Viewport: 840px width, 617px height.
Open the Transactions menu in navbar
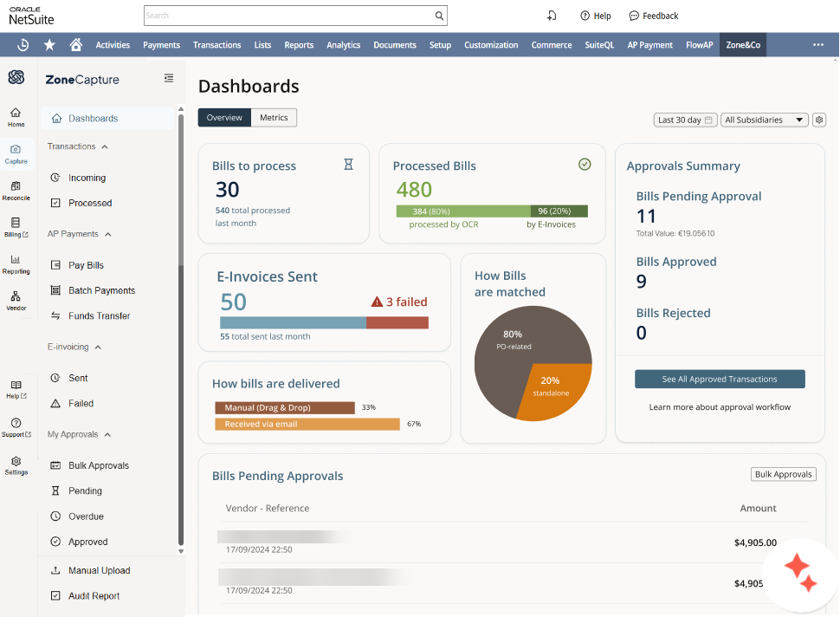pyautogui.click(x=217, y=45)
